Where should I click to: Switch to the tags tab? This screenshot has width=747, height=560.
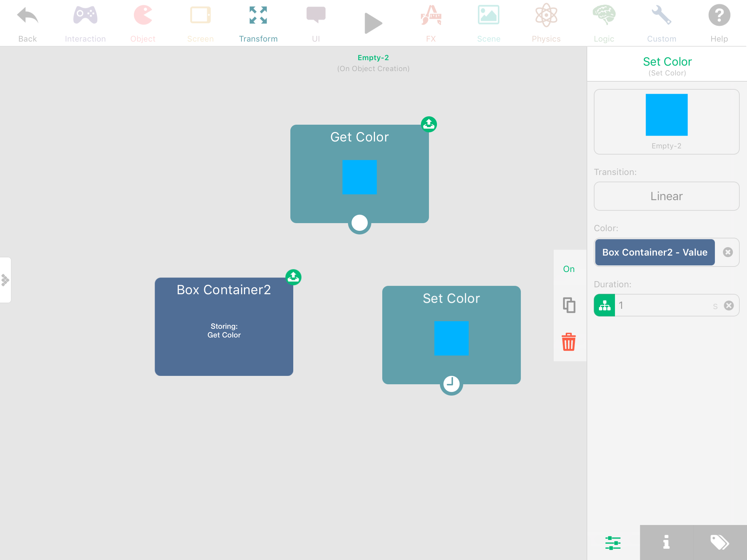(720, 542)
